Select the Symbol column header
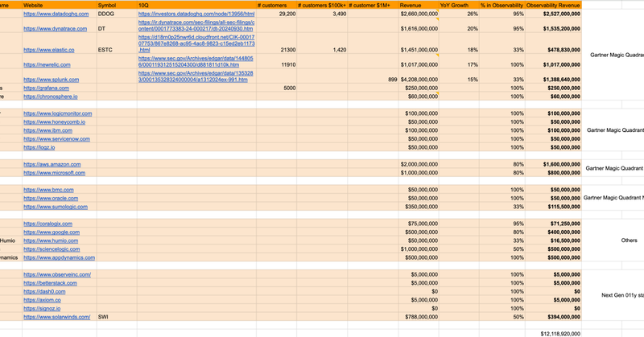The image size is (644, 337). 117,6
